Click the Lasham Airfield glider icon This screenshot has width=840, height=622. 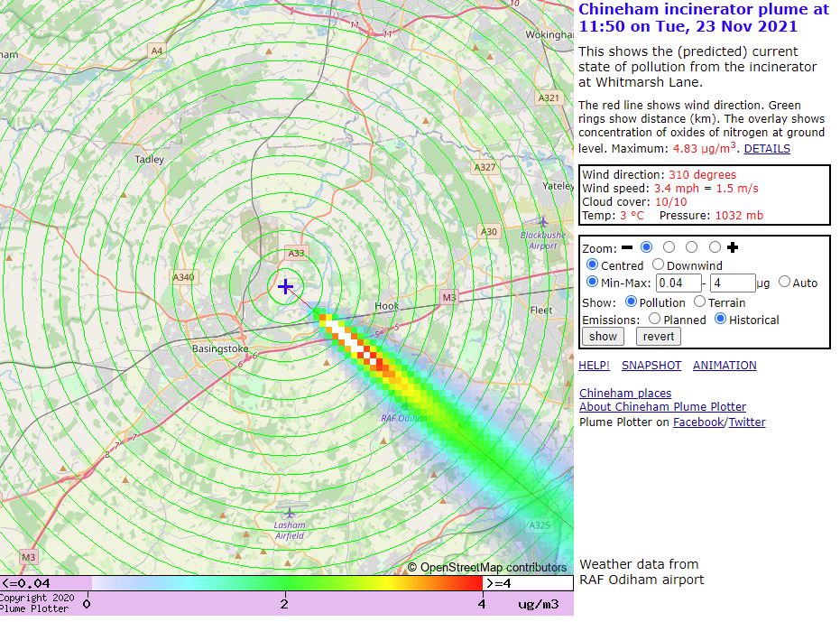290,513
